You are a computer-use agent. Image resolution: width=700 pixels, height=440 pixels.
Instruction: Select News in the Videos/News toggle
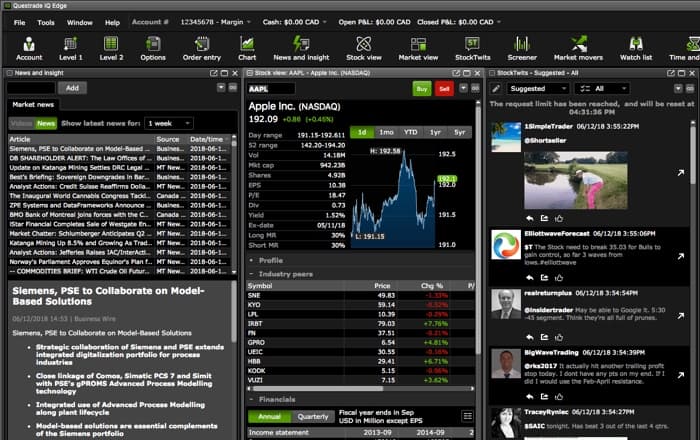pyautogui.click(x=46, y=123)
